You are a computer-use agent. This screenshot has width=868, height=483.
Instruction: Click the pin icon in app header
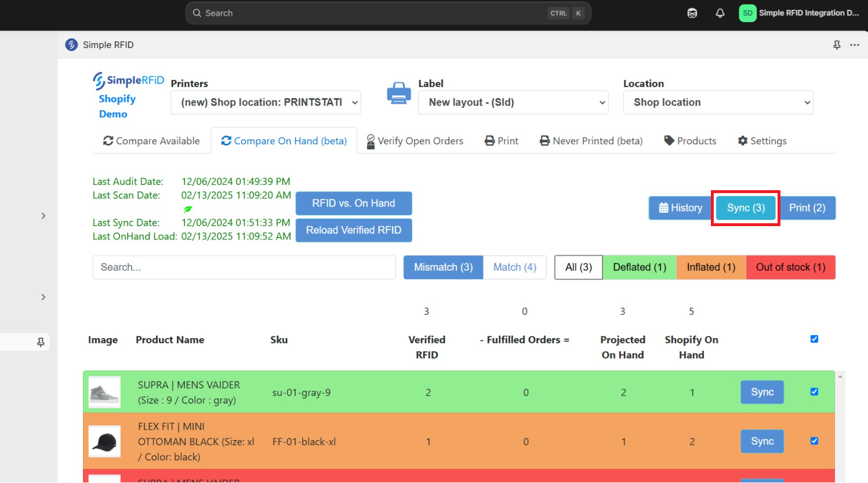tap(837, 45)
